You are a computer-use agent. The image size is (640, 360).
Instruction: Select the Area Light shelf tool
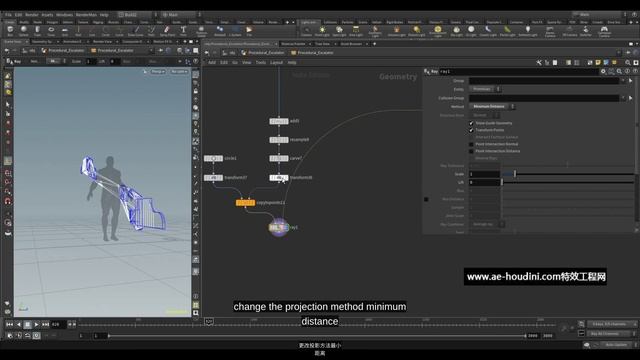356,31
